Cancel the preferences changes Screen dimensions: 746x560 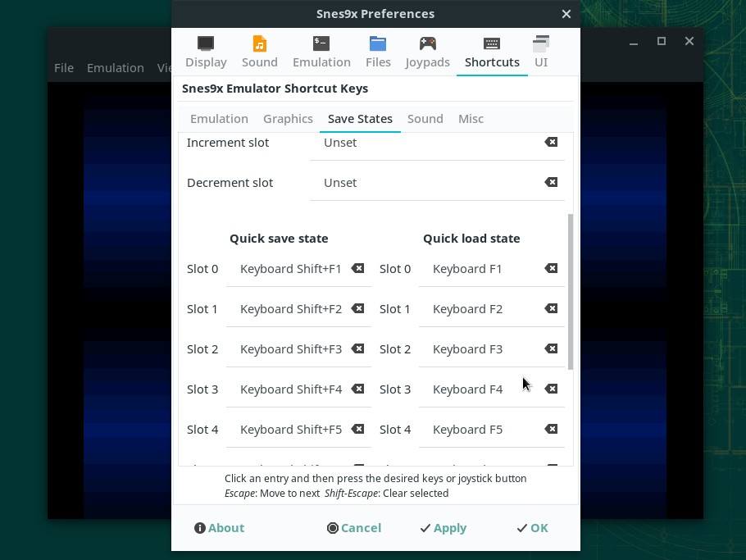(x=354, y=528)
